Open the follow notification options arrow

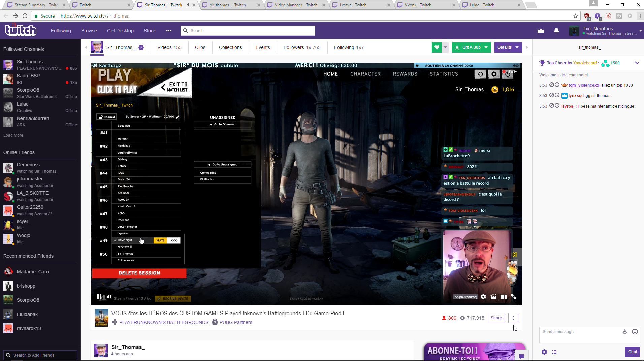pos(445,47)
